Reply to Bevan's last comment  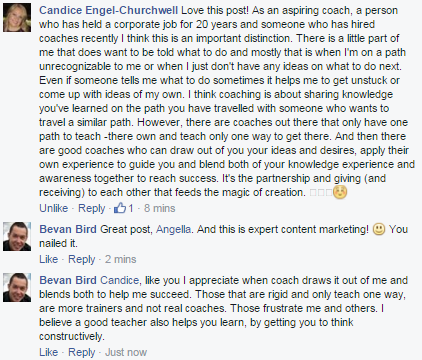click(82, 352)
